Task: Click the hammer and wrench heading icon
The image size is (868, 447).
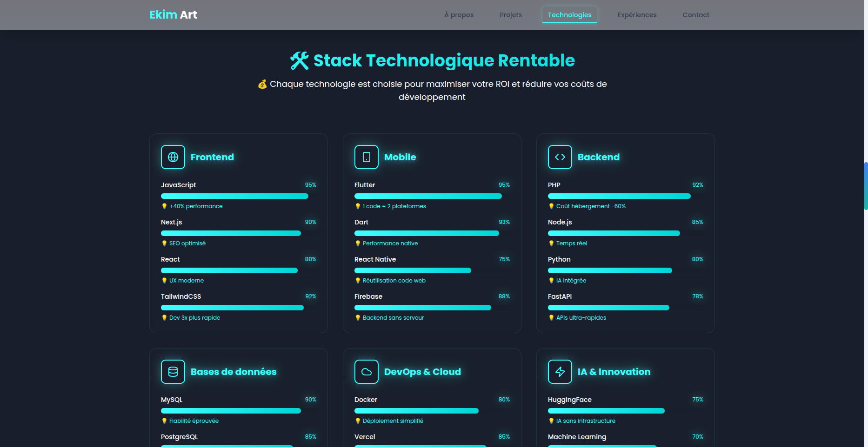Action: pyautogui.click(x=299, y=61)
